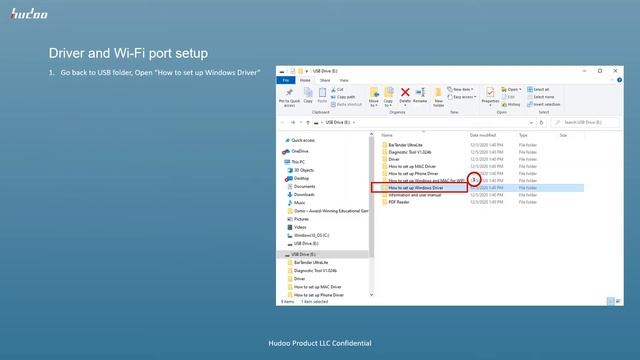640x360 pixels.
Task: Open the Copy to folder menu
Action: pos(388,97)
